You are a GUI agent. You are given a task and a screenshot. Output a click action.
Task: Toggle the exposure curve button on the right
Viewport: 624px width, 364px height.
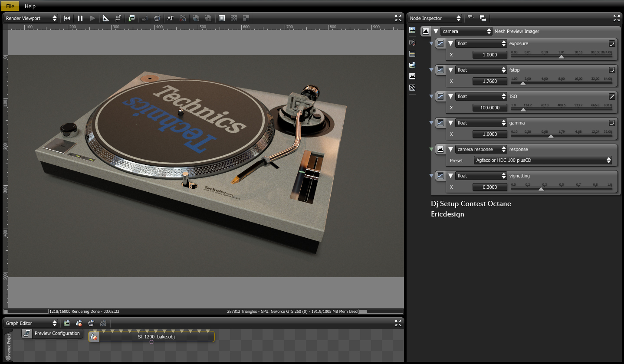(x=612, y=43)
